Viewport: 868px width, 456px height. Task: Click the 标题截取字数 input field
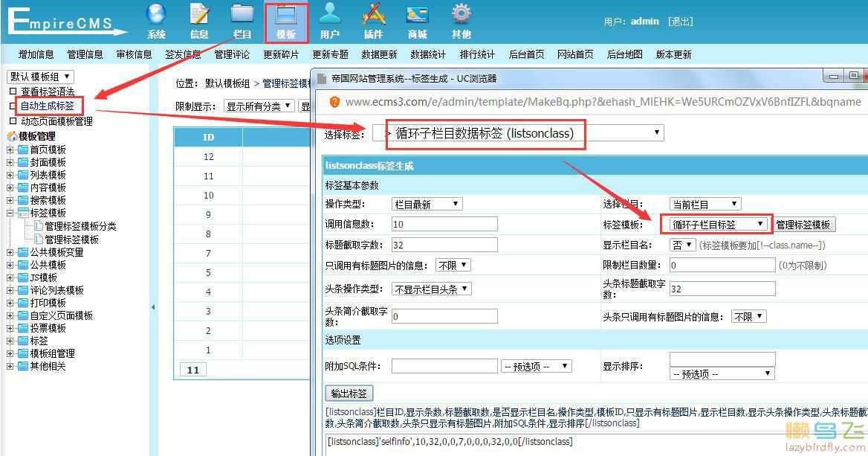(444, 245)
